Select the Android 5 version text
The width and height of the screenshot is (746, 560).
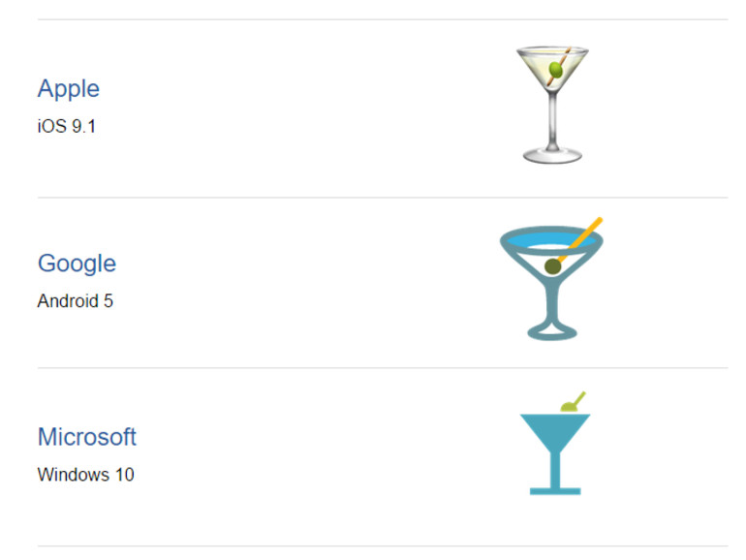point(76,301)
